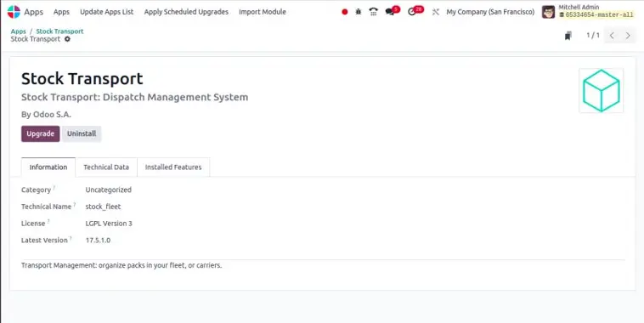Open the gear actions menu beside Stock Transport
The image size is (644, 323).
pyautogui.click(x=67, y=39)
